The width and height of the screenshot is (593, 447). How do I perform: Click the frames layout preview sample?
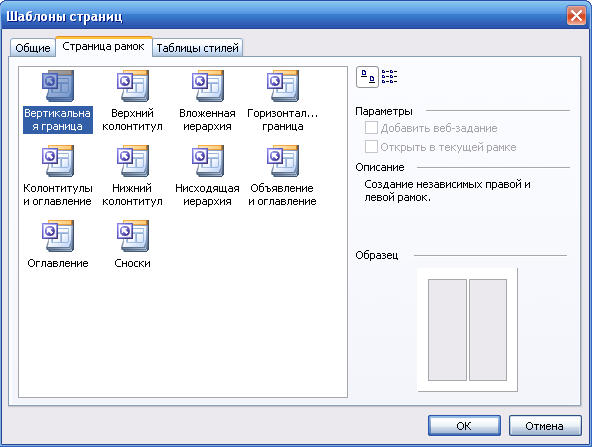(x=467, y=330)
